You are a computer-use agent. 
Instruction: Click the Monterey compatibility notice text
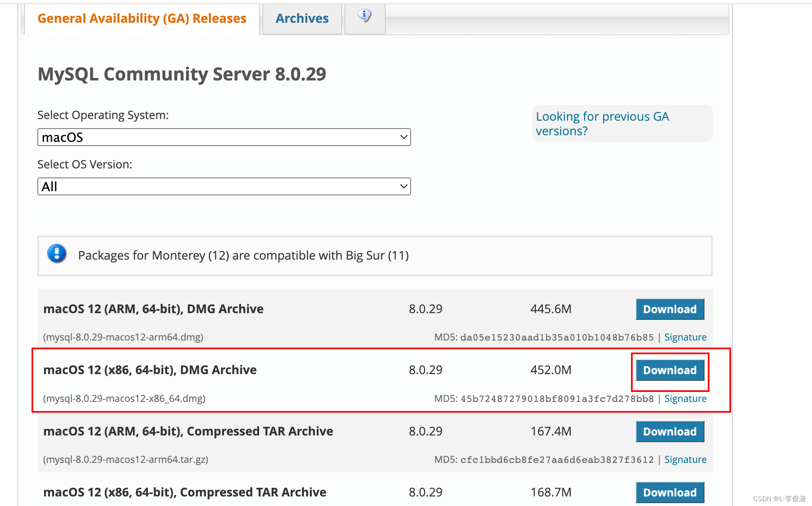tap(243, 255)
